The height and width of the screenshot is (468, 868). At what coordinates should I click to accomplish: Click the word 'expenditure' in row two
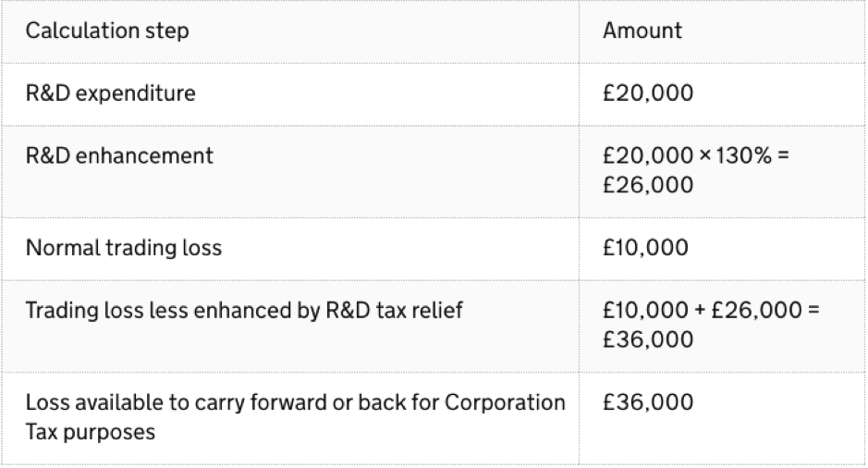[135, 93]
